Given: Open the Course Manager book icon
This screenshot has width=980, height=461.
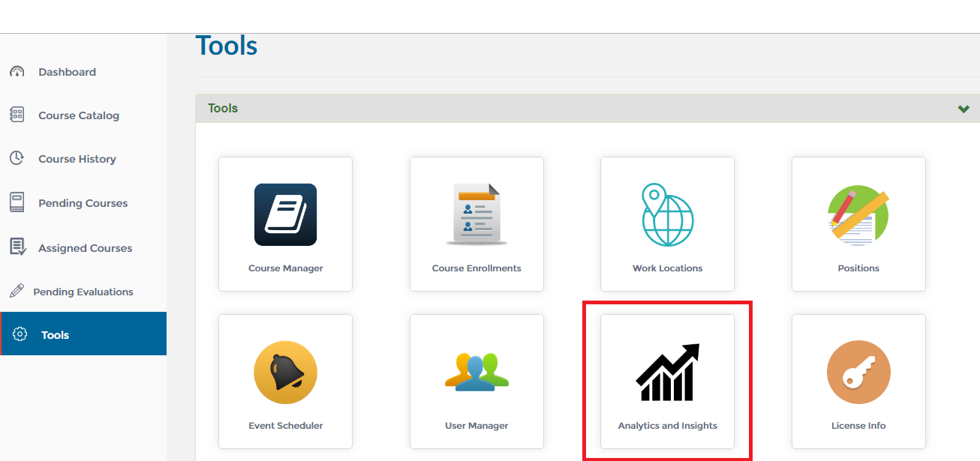Looking at the screenshot, I should click(285, 215).
